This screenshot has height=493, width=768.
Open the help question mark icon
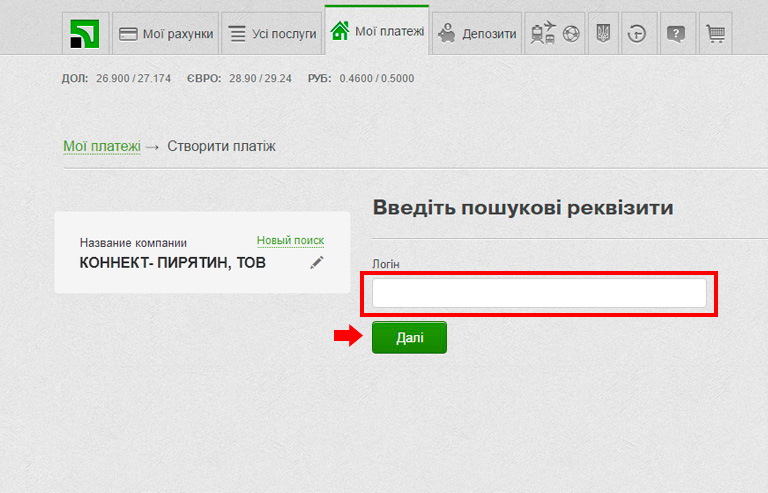pos(676,33)
